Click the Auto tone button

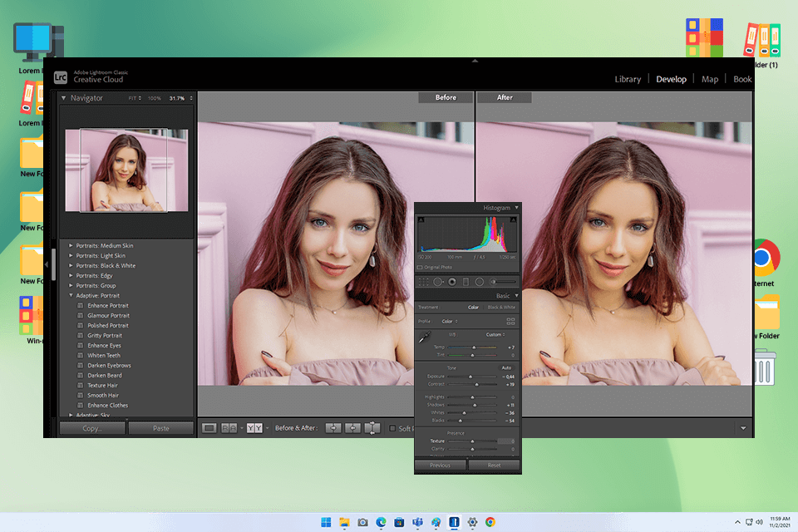click(x=506, y=367)
